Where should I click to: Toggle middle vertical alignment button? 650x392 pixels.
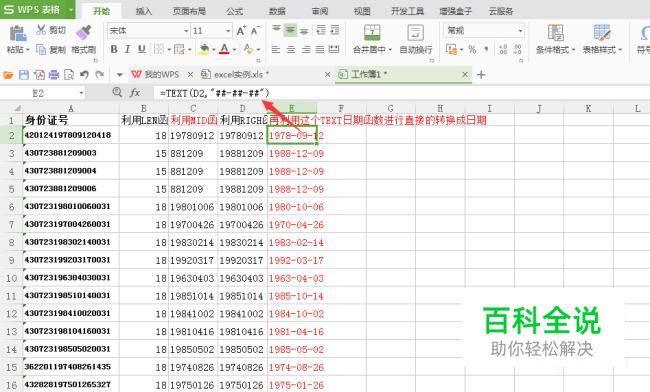point(290,30)
